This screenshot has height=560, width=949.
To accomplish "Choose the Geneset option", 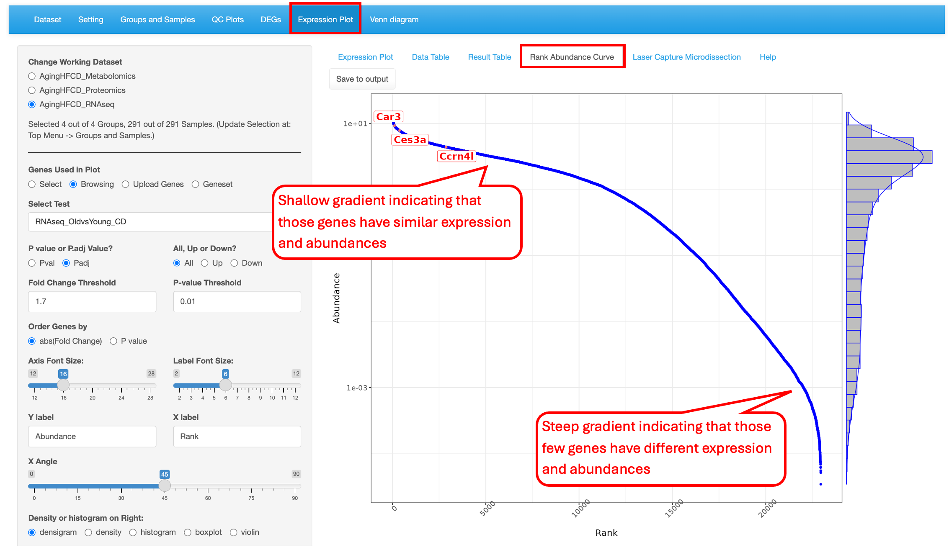I will tap(195, 185).
